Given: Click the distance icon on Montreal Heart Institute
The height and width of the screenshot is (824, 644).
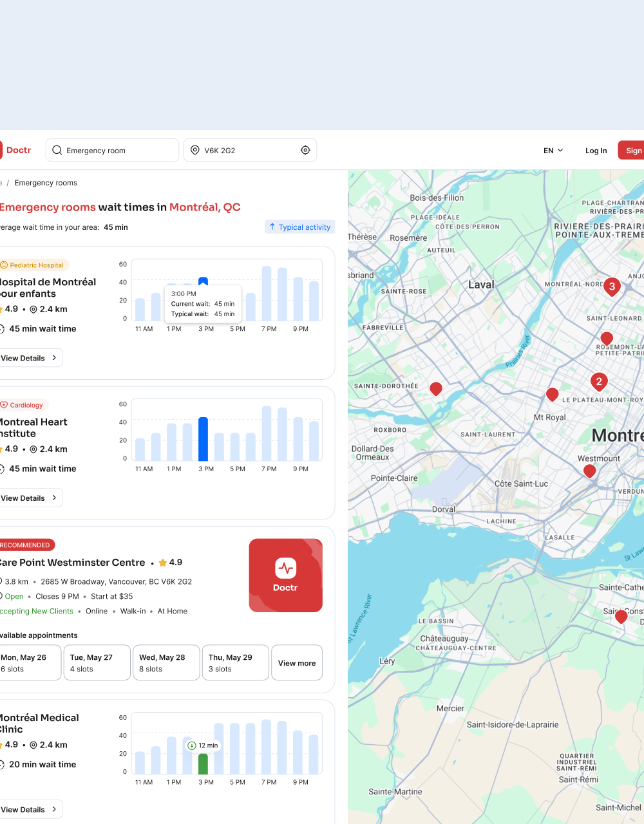Looking at the screenshot, I should [x=33, y=449].
